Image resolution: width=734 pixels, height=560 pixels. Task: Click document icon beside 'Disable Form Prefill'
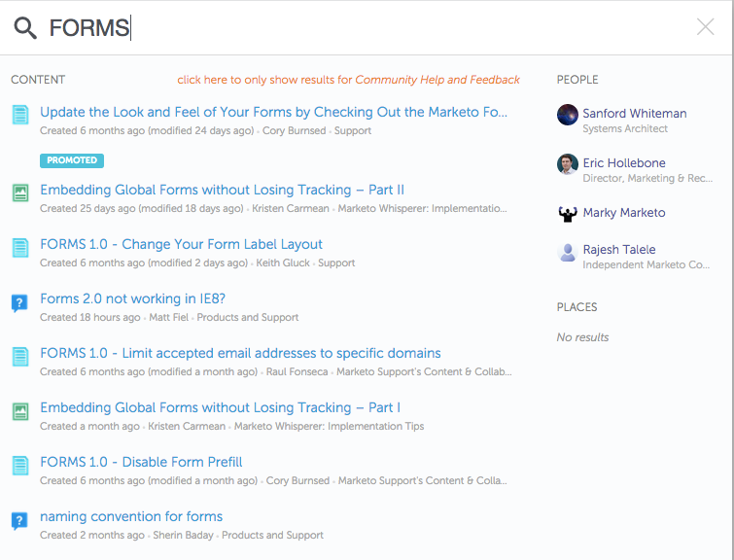(20, 466)
